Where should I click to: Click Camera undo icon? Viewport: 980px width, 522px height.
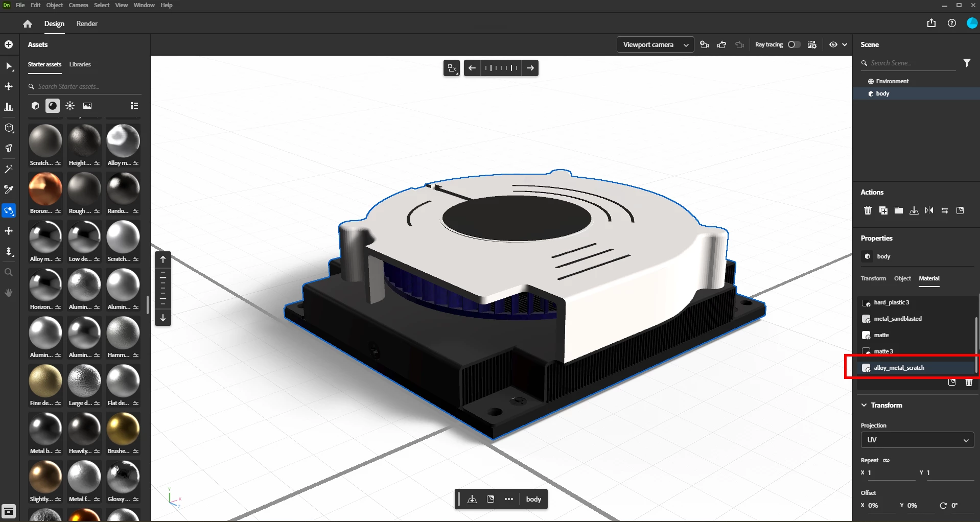coord(722,44)
